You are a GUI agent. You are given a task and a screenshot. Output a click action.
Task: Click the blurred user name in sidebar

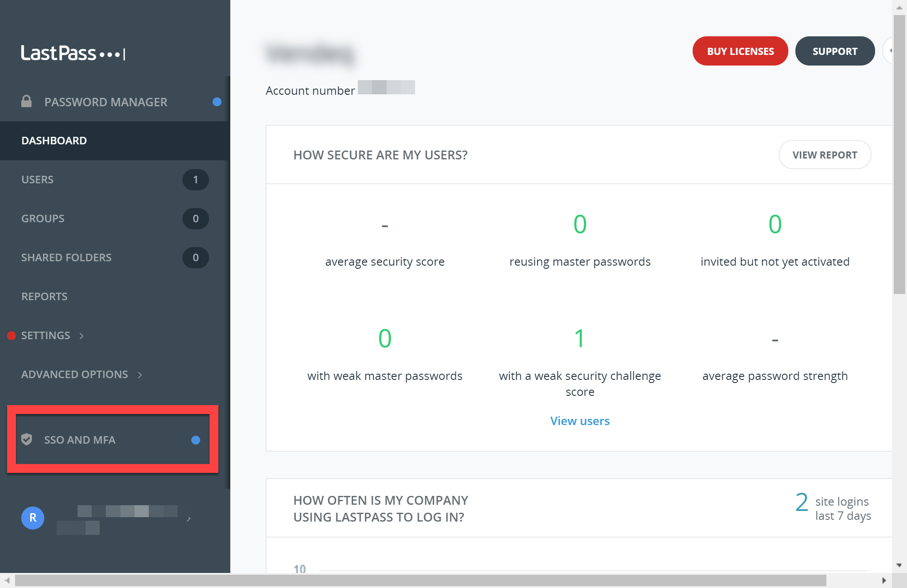click(x=128, y=511)
